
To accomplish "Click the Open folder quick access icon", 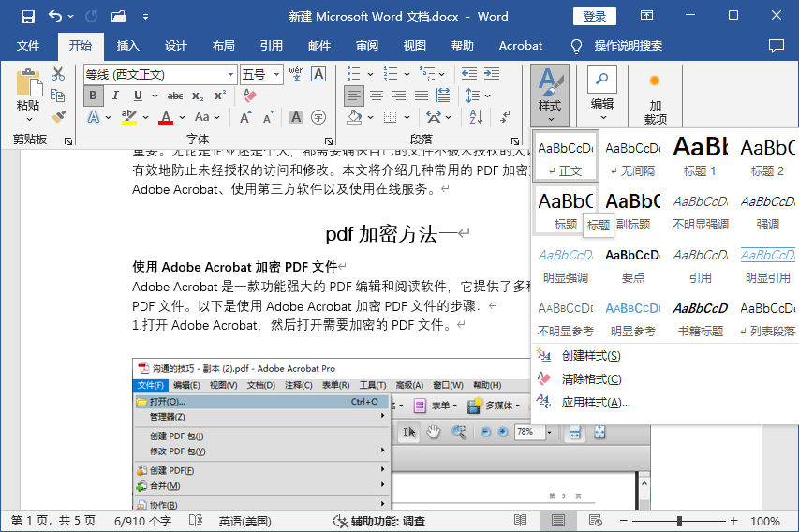I will pyautogui.click(x=119, y=17).
